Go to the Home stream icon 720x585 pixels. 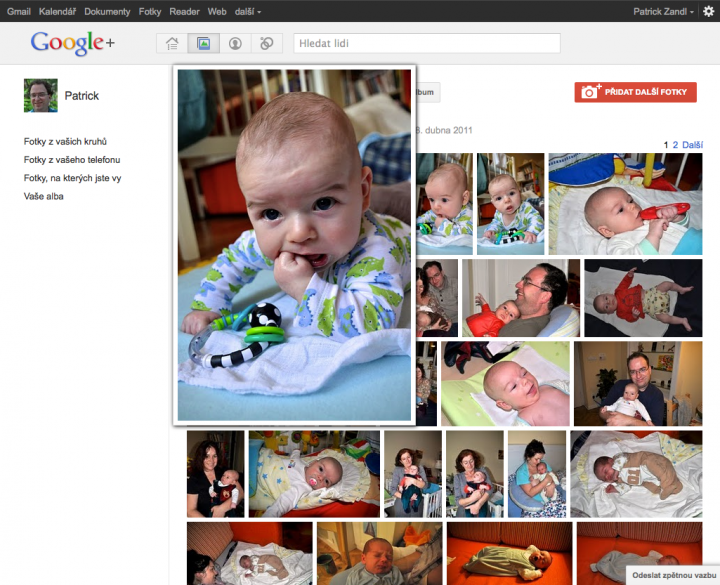(172, 43)
